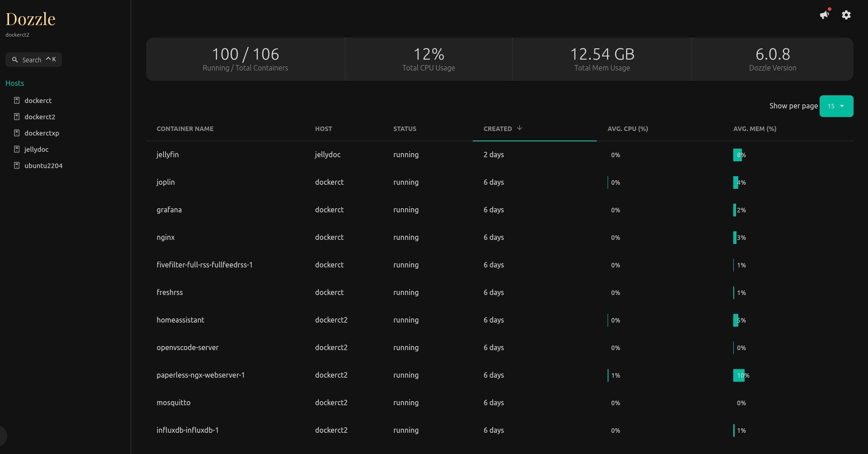The width and height of the screenshot is (868, 454).
Task: Open Dozzle settings via gear icon
Action: point(846,15)
